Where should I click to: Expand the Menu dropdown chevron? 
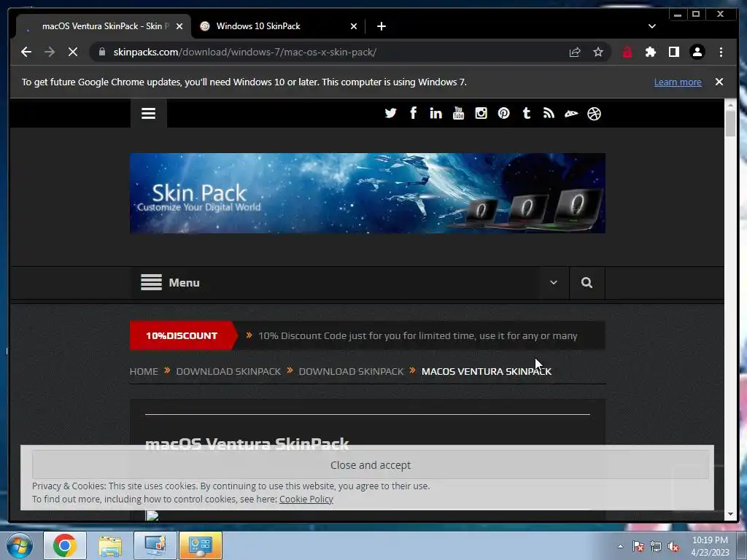pos(554,283)
